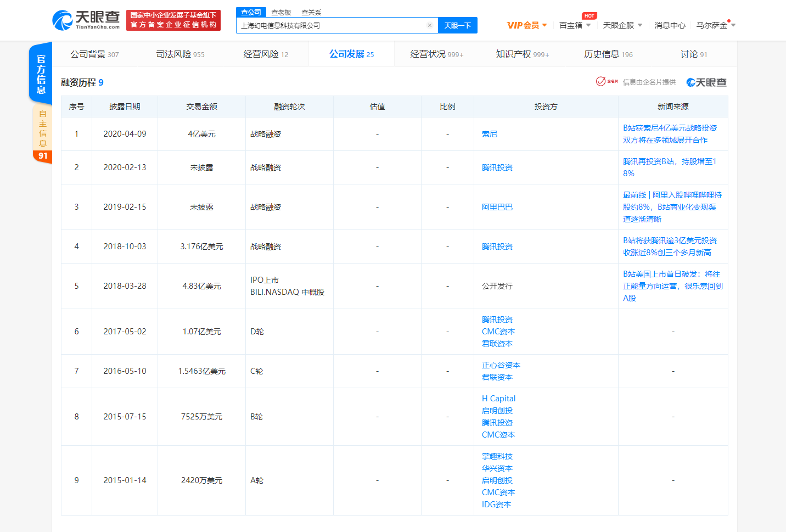This screenshot has width=786, height=532.
Task: Select the 自主信息 side tab
Action: 43,134
